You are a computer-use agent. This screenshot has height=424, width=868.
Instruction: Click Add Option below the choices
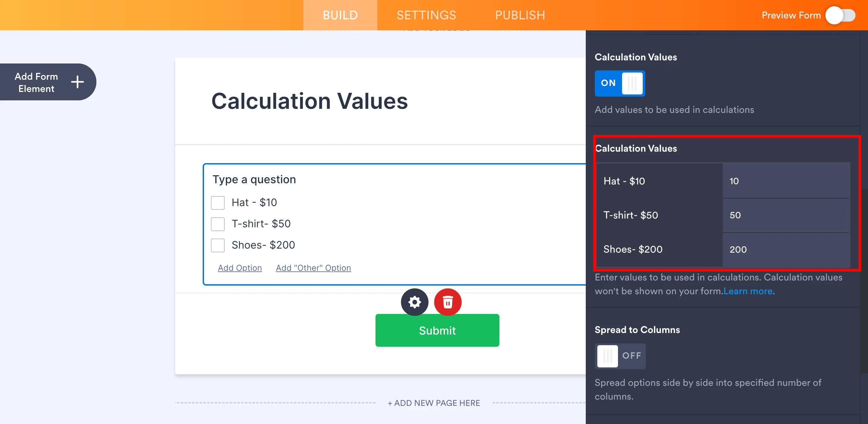tap(240, 268)
